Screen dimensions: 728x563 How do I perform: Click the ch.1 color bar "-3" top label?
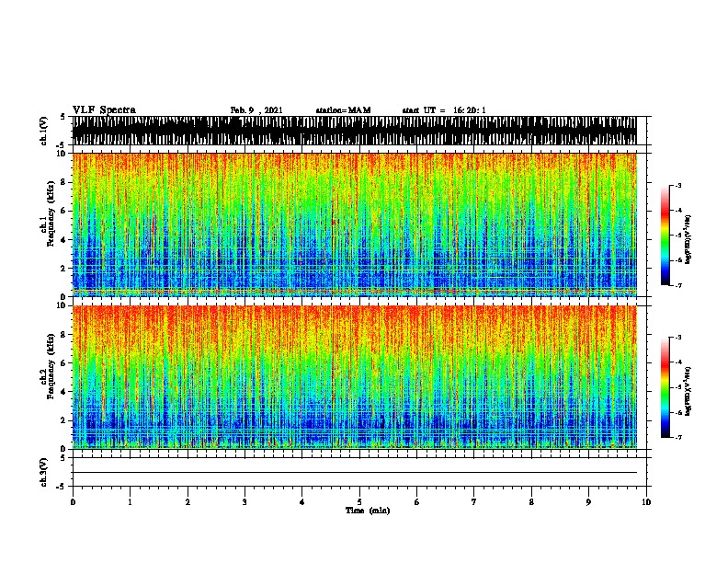(x=678, y=186)
